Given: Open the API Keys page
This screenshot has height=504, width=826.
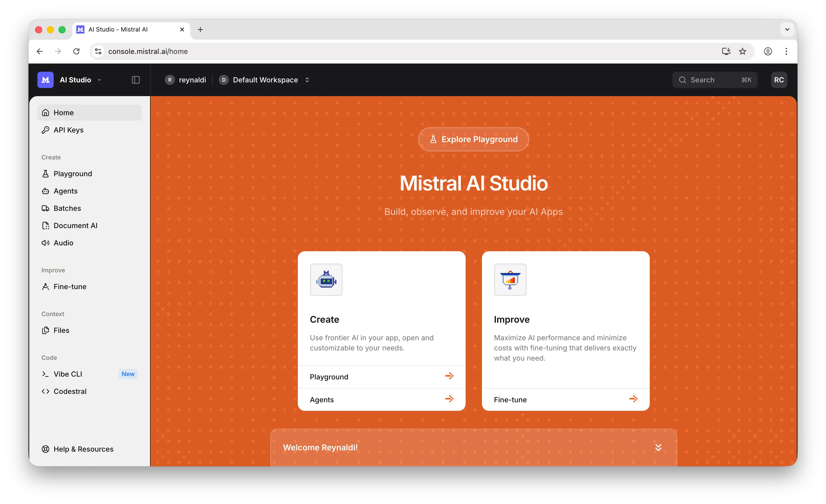Looking at the screenshot, I should coord(68,130).
